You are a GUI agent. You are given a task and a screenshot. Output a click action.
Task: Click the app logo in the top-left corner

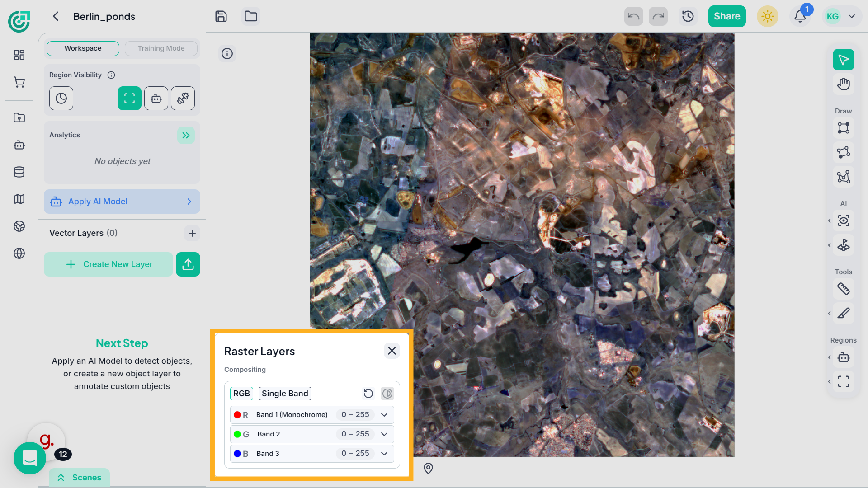pos(19,21)
